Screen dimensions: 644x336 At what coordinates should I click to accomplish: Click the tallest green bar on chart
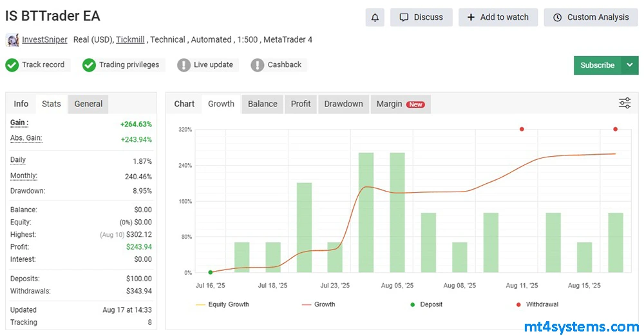366,212
